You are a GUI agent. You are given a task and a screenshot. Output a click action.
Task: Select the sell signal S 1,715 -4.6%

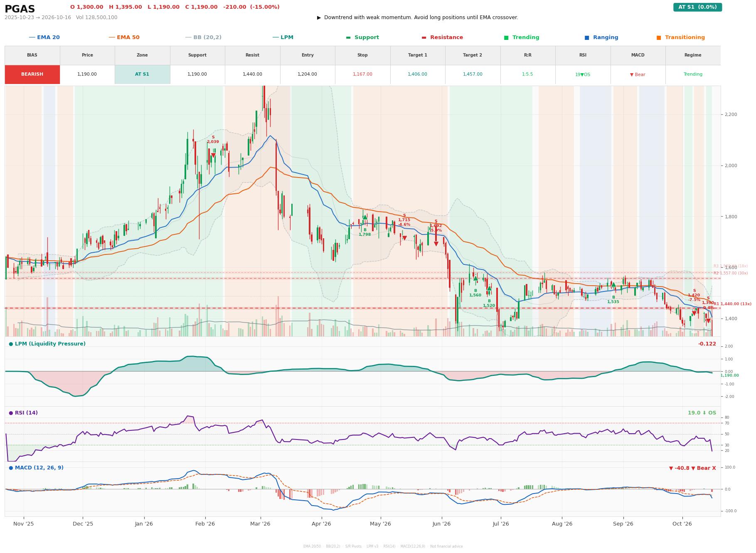click(404, 238)
